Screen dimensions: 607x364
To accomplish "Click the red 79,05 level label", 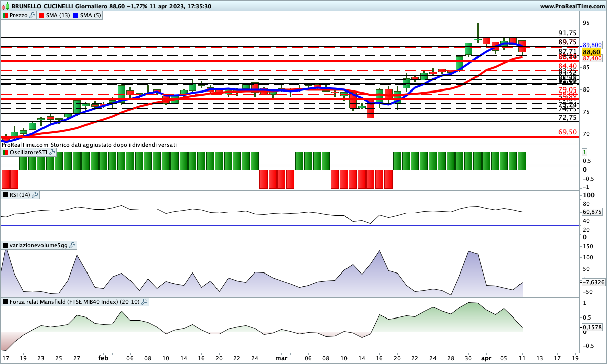I will 568,90.
